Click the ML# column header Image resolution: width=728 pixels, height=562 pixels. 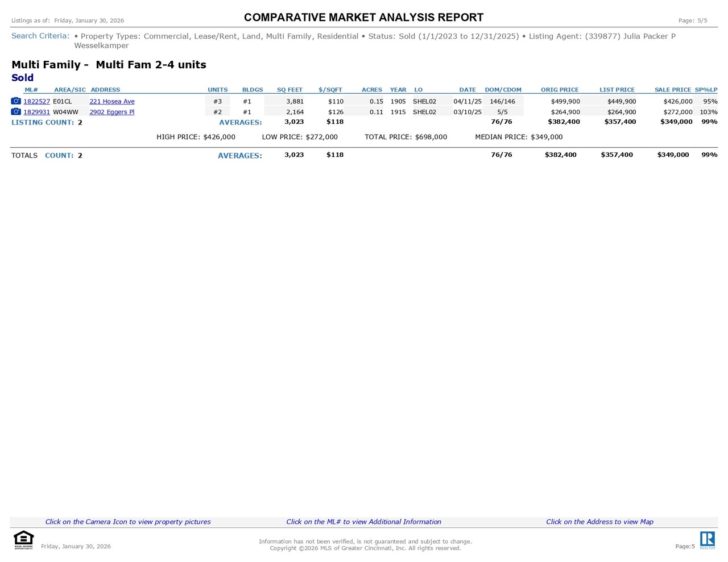pos(31,90)
